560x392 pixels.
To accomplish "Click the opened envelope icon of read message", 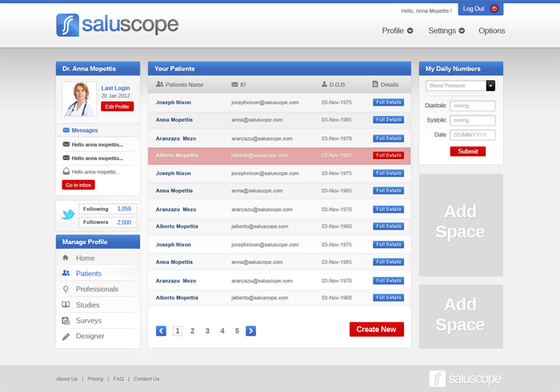I will [66, 171].
